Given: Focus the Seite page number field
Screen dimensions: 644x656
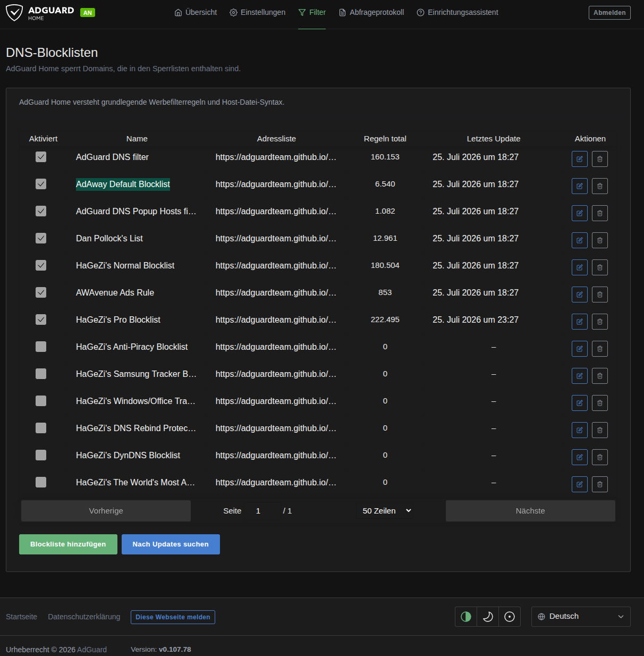Looking at the screenshot, I should click(263, 511).
